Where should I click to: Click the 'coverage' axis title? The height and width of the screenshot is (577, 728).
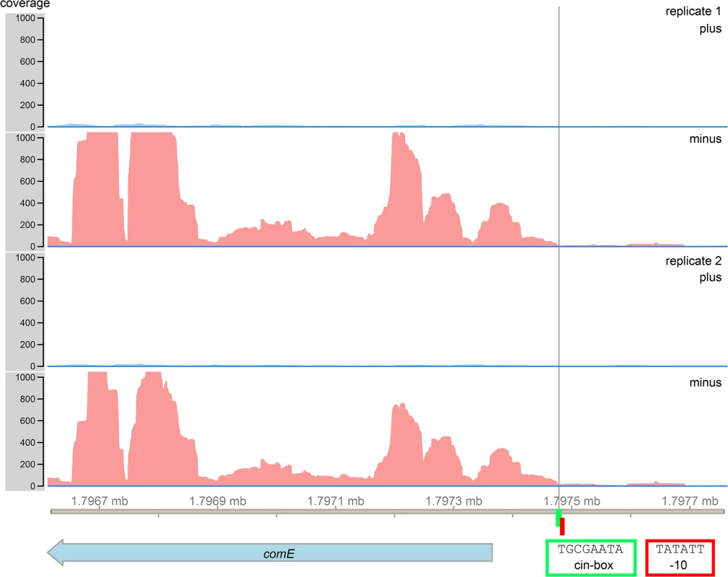[x=25, y=4]
